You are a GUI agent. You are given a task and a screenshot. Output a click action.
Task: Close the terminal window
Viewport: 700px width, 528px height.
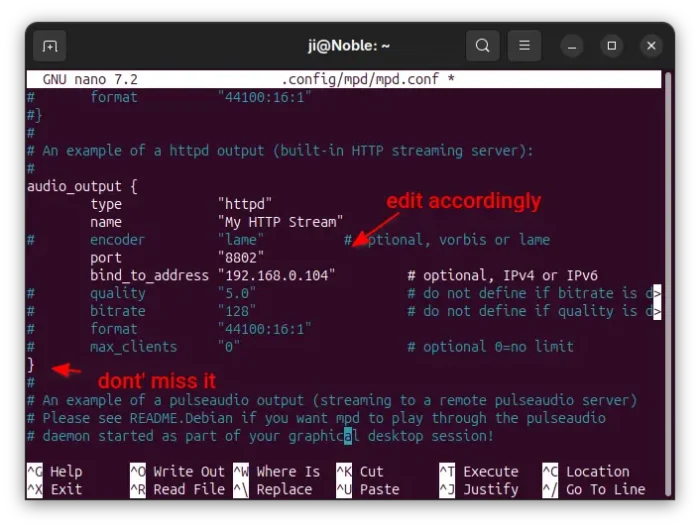tap(652, 46)
